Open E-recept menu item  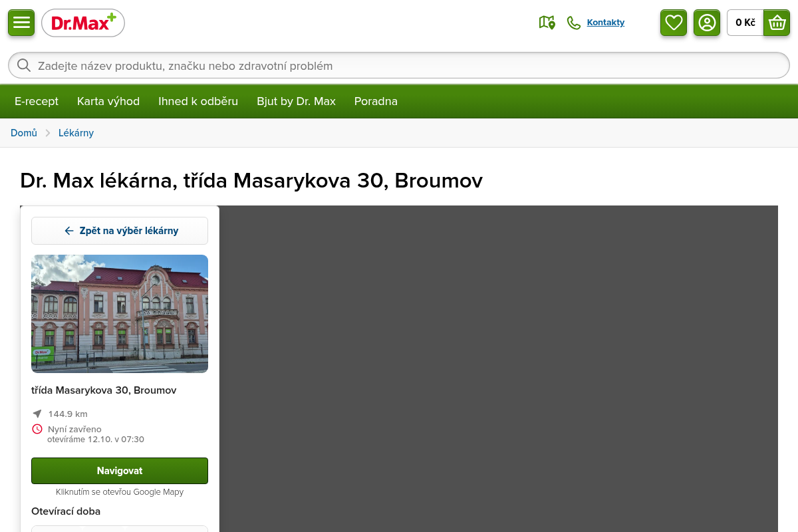(37, 101)
